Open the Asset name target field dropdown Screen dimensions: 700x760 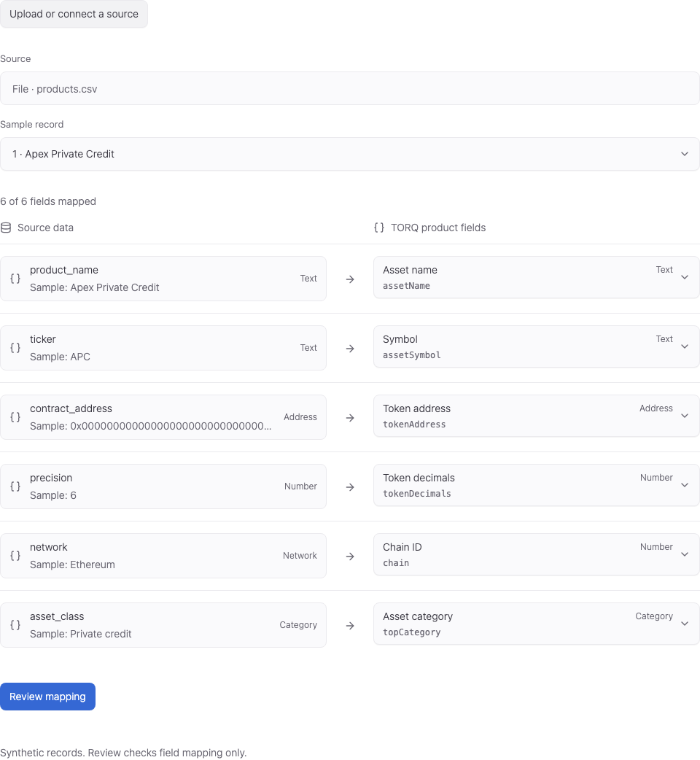click(536, 277)
